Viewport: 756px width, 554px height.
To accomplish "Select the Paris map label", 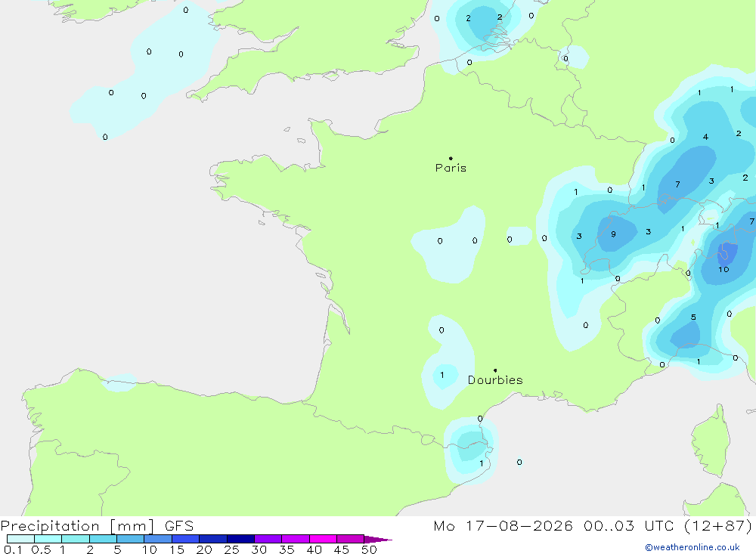I will tap(451, 168).
